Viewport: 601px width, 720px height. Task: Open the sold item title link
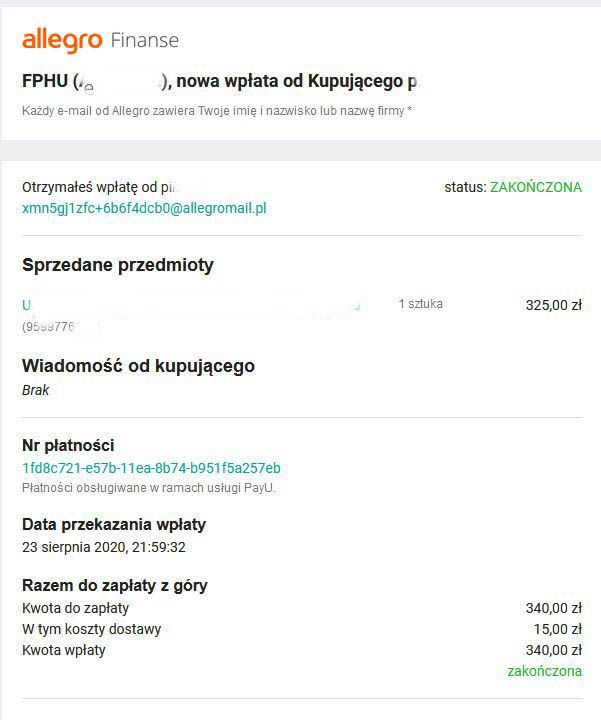(x=190, y=304)
